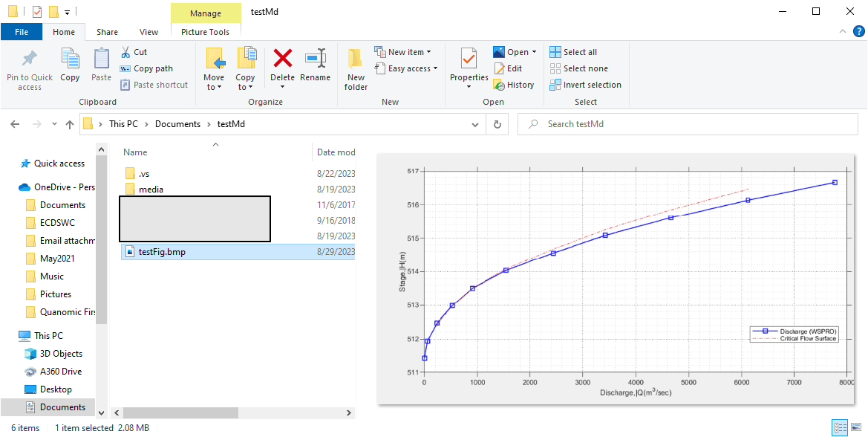Switch to details view in status bar
868x437 pixels.
841,427
